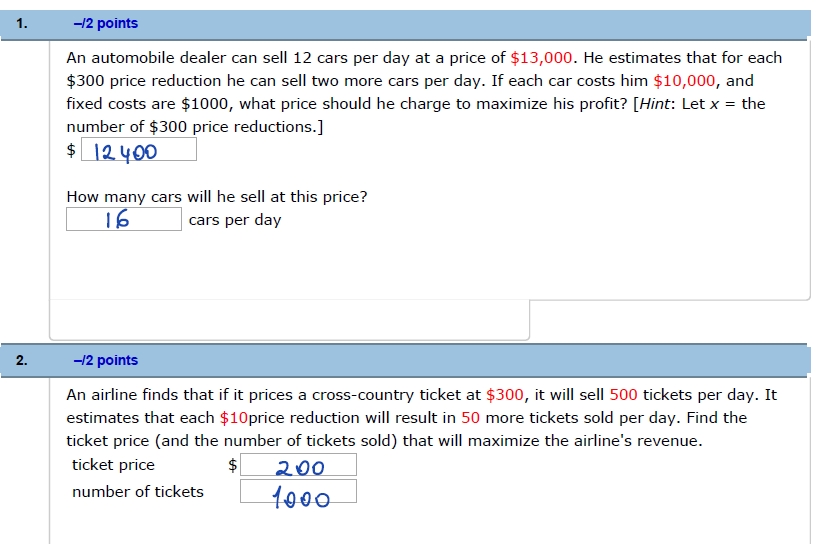Click the ticket price answer box
Image resolution: width=836 pixels, height=544 pixels.
coord(299,465)
